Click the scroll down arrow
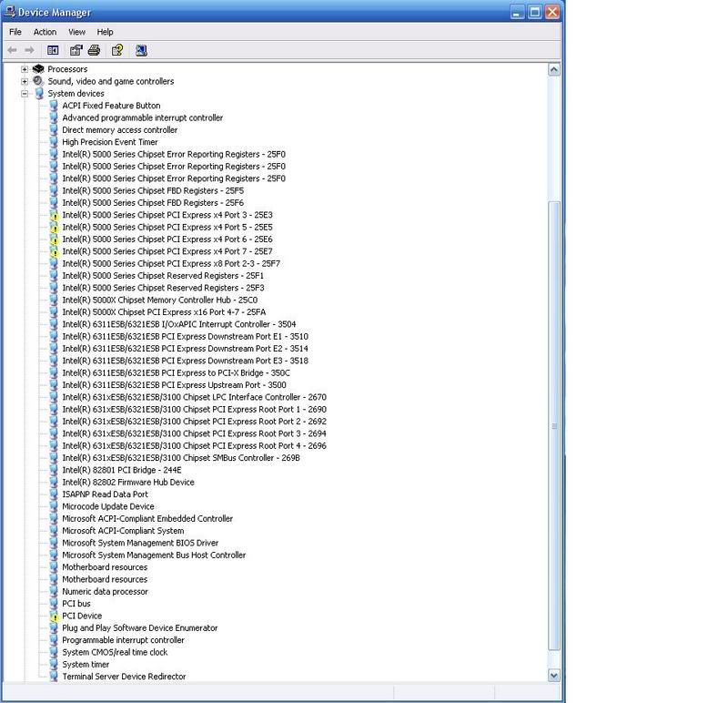 point(554,676)
